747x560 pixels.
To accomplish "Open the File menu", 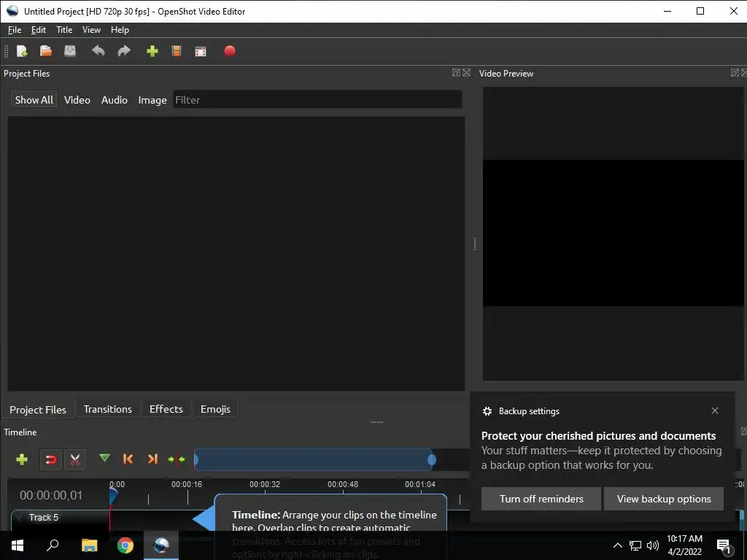I will tap(15, 29).
